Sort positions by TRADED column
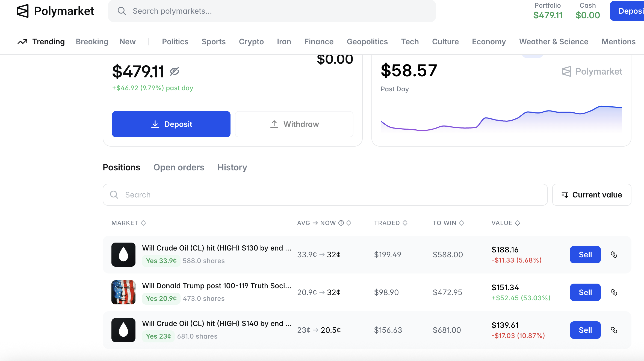 pos(391,223)
